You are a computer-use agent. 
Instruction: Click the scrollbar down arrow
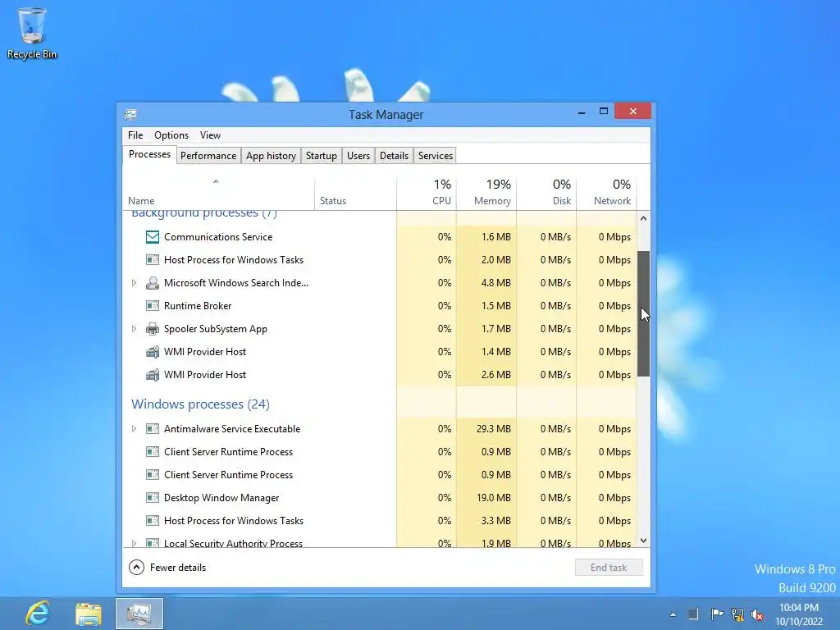click(x=643, y=541)
